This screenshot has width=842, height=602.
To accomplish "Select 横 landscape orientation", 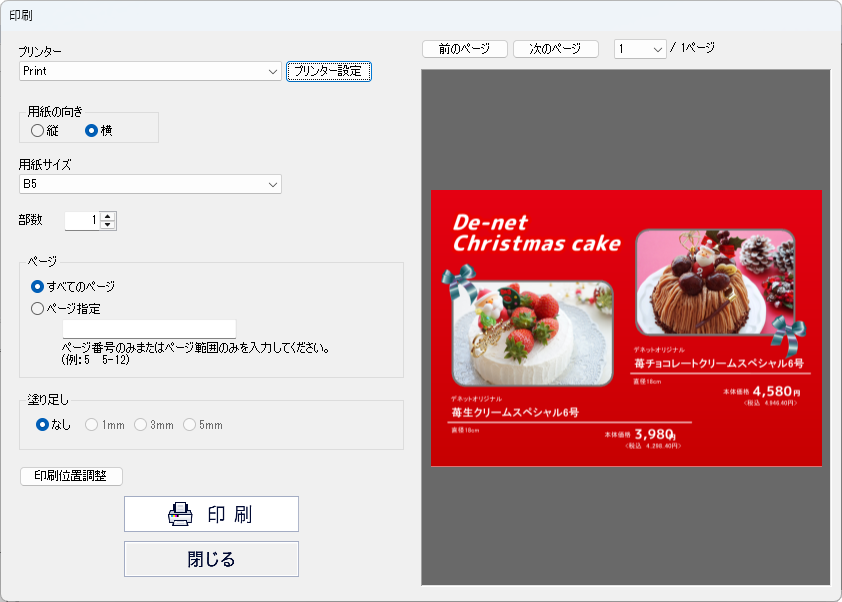I will coord(92,130).
